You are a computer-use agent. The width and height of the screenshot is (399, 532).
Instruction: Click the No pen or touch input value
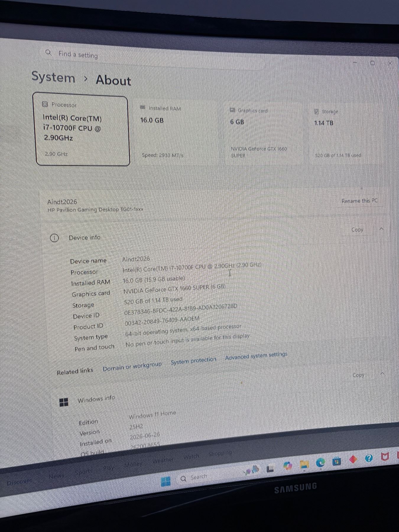(x=188, y=340)
